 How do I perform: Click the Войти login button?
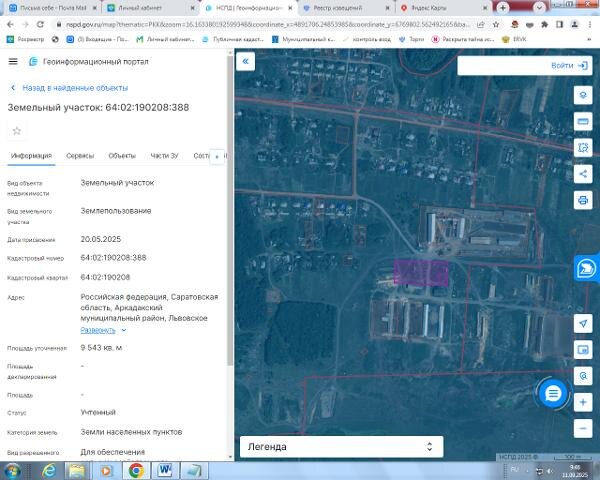point(569,65)
